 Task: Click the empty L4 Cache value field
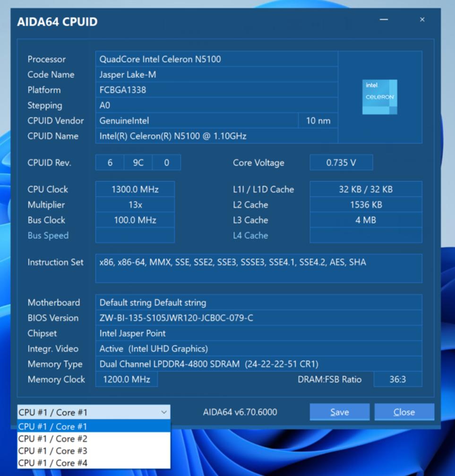click(x=366, y=235)
